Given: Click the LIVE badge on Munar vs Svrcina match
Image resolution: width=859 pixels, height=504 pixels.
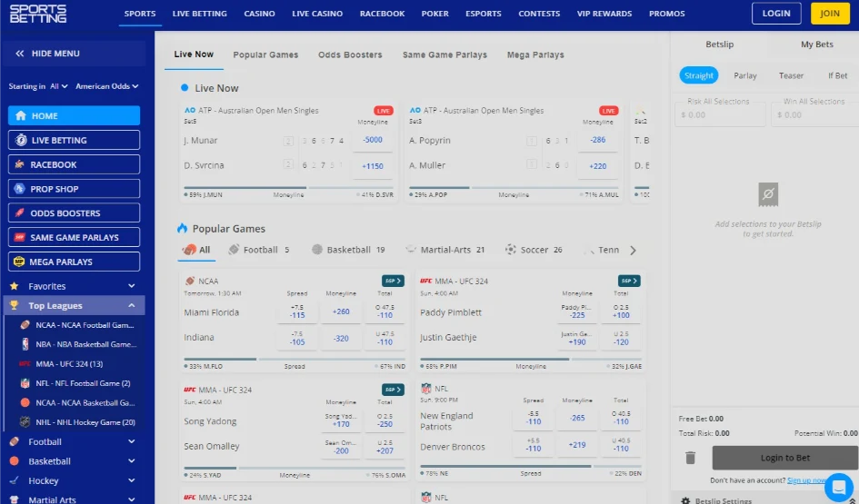Looking at the screenshot, I should point(384,111).
